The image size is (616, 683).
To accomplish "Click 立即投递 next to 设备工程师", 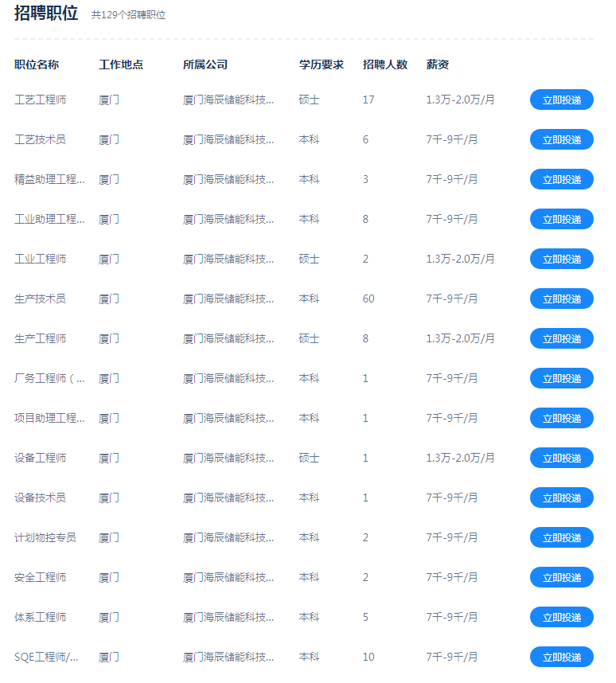I will click(x=561, y=458).
